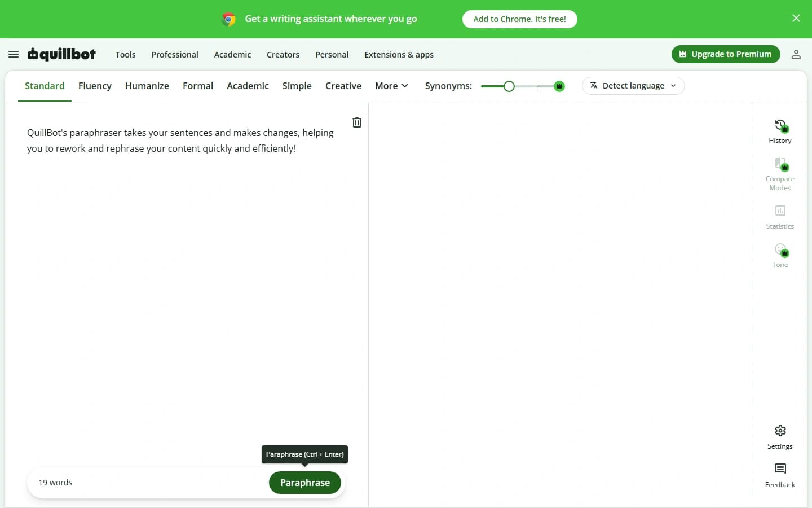The height and width of the screenshot is (508, 812).
Task: Click Add to Chrome button
Action: pos(520,19)
